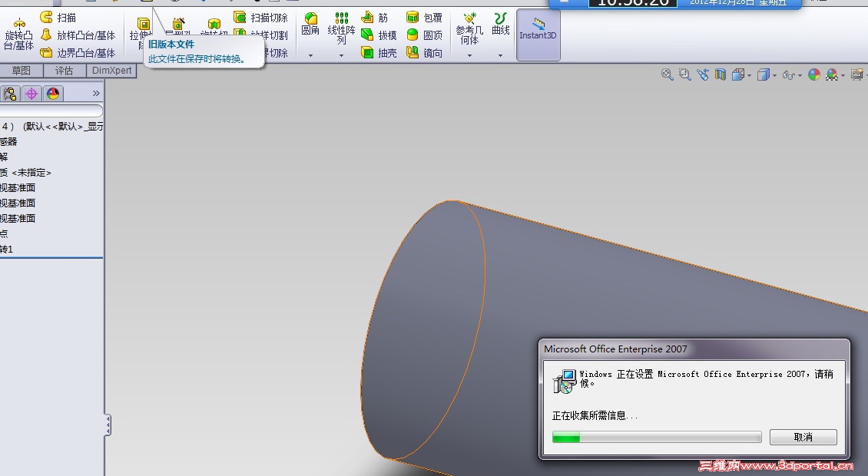Viewport: 868px width, 476px height.
Task: Click the display style cube icon
Action: 764,74
